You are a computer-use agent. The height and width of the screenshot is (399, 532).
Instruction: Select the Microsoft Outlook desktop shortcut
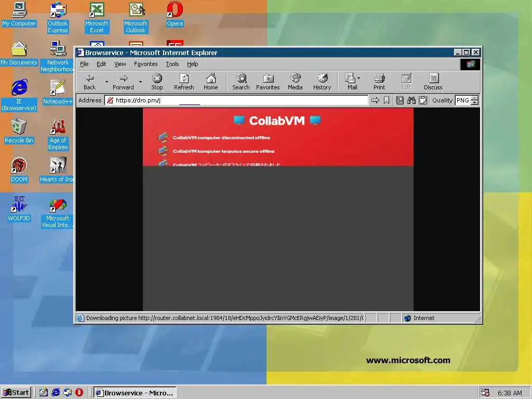click(x=136, y=18)
